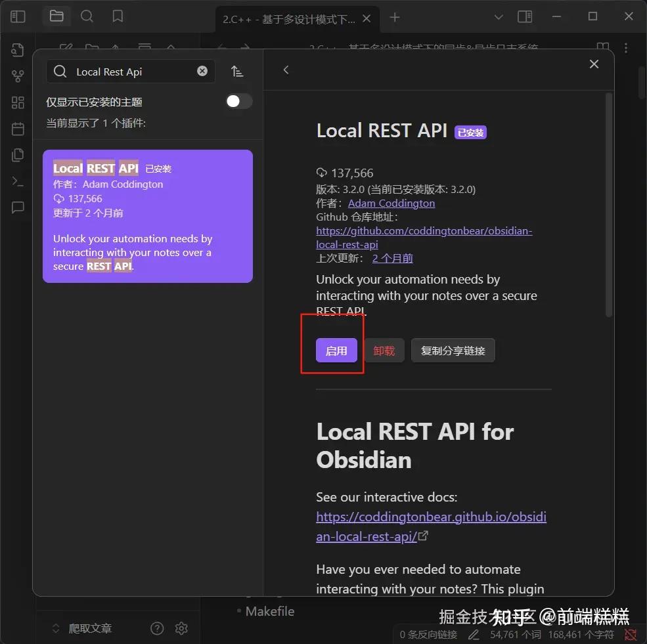Enable the plugin with 启用 button
Image resolution: width=647 pixels, height=644 pixels.
(x=336, y=350)
